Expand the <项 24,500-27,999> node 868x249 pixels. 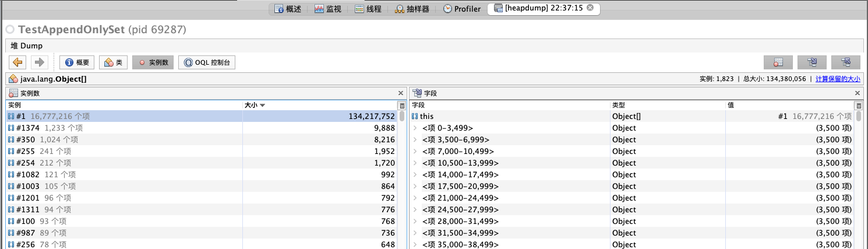[415, 209]
